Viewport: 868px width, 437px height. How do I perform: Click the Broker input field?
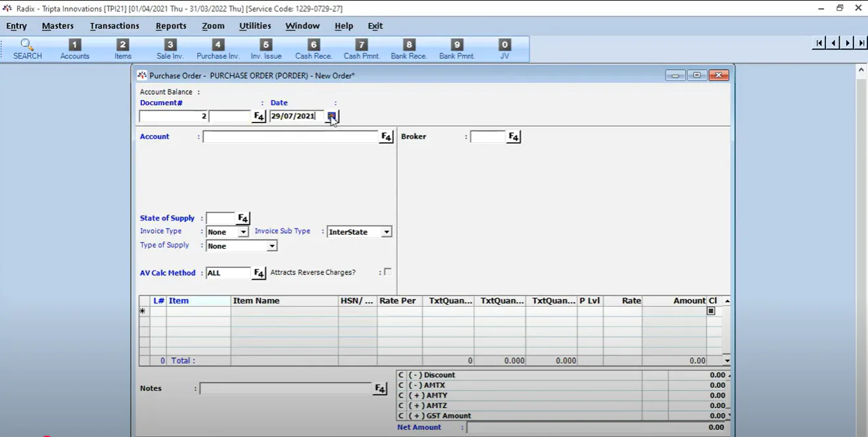[488, 137]
